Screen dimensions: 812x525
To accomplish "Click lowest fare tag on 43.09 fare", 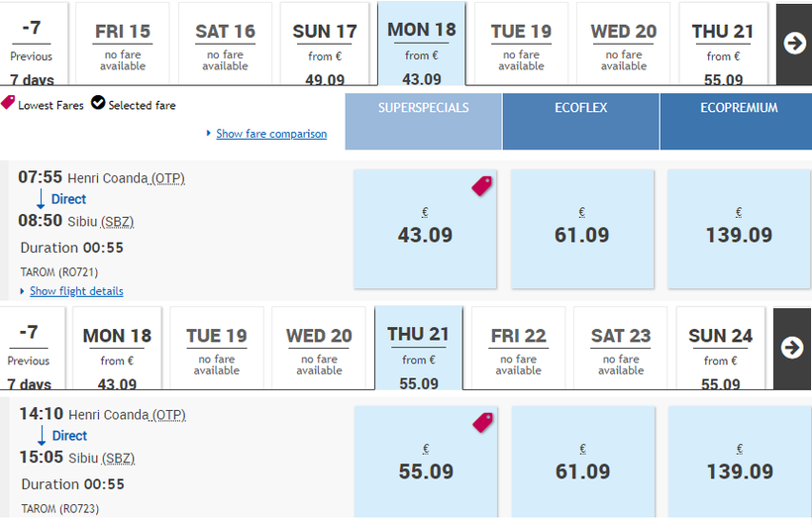I will [481, 186].
